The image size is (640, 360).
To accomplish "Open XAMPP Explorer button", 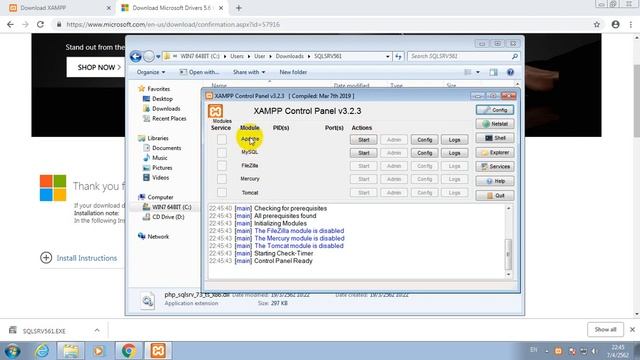I will point(495,153).
